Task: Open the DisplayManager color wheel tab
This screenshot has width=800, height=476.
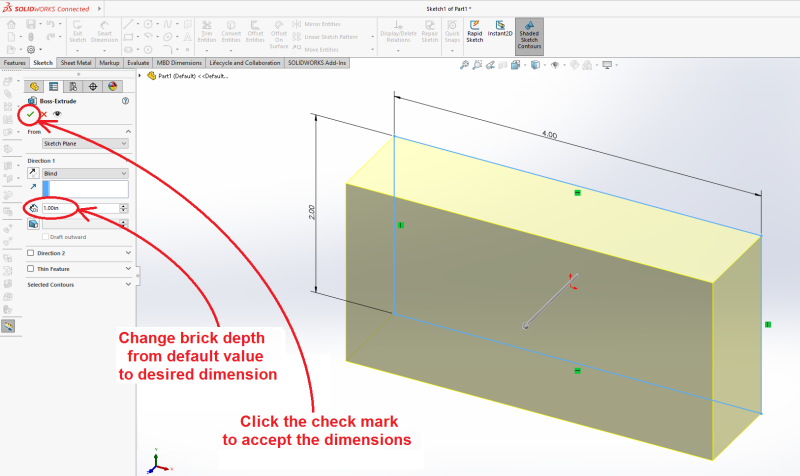Action: coord(112,87)
